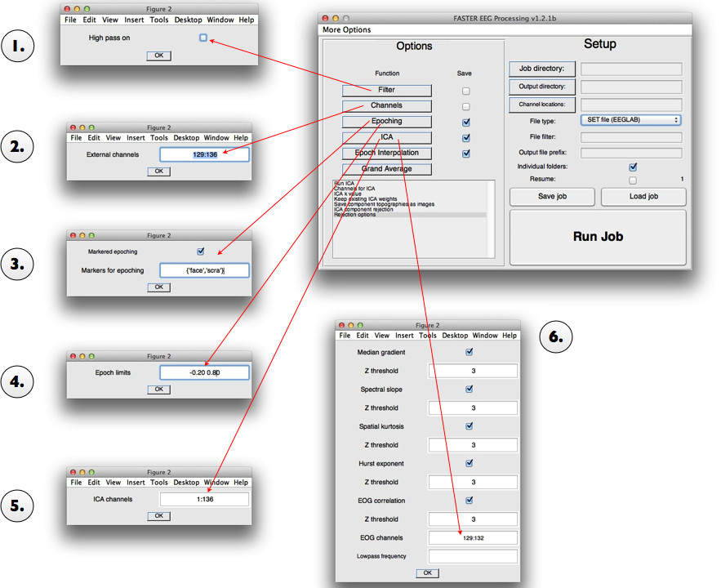Click the Job directory path field
This screenshot has width=721, height=588.
pos(631,69)
